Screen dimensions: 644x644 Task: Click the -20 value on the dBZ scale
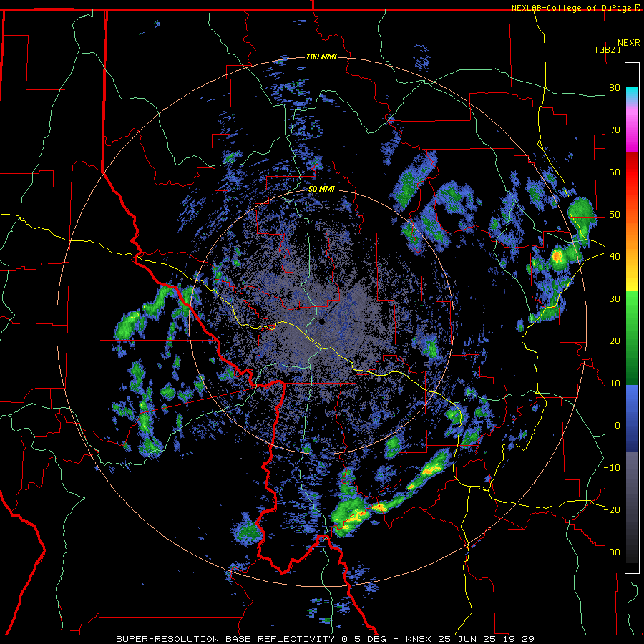click(x=612, y=509)
